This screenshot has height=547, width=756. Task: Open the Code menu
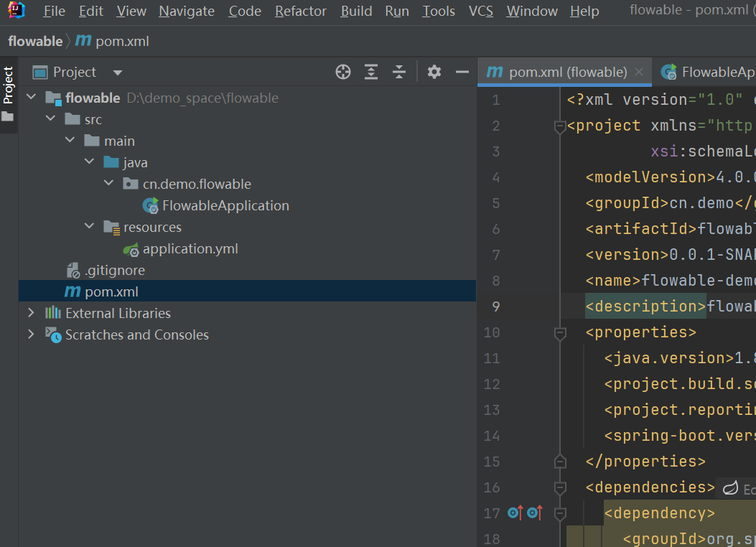point(244,11)
